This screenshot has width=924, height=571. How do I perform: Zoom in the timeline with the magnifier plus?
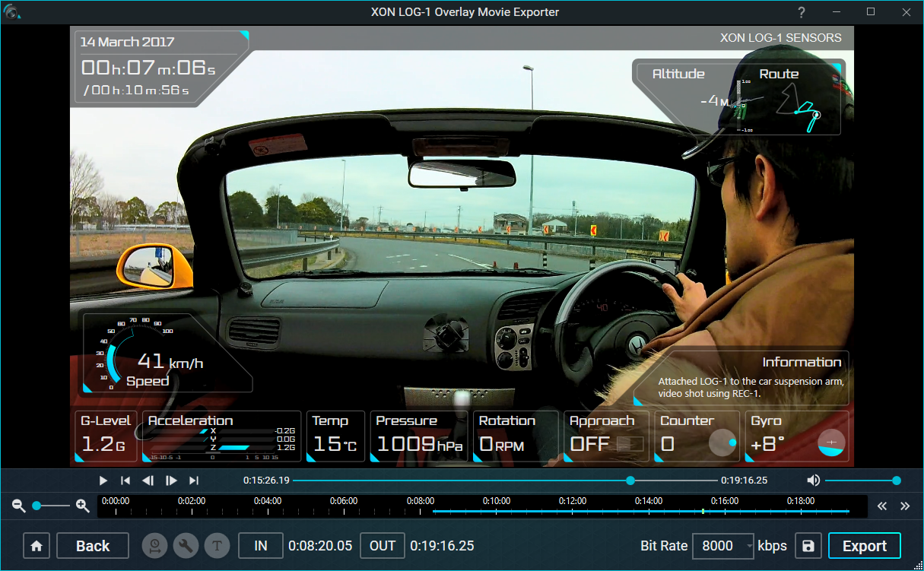[83, 506]
